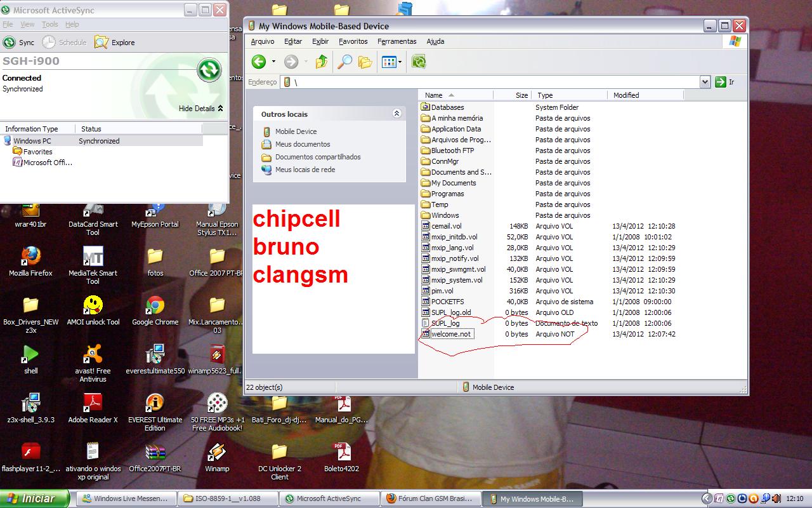Open the ActiveSync Tools menu
The height and width of the screenshot is (508, 812).
[x=49, y=24]
